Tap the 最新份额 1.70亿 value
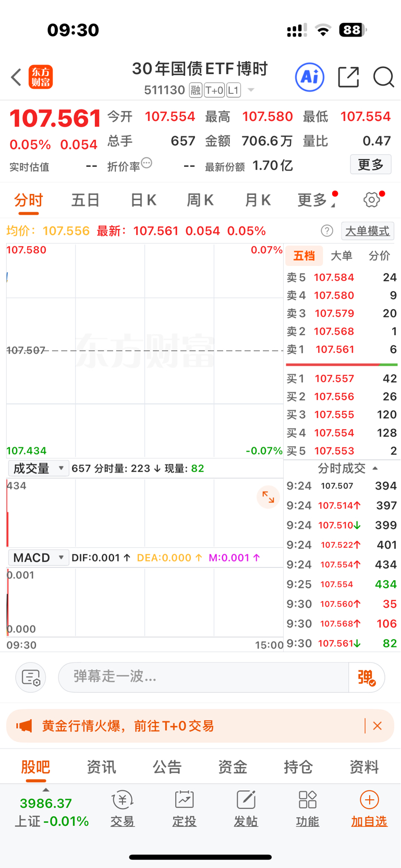401x868 pixels. (272, 166)
